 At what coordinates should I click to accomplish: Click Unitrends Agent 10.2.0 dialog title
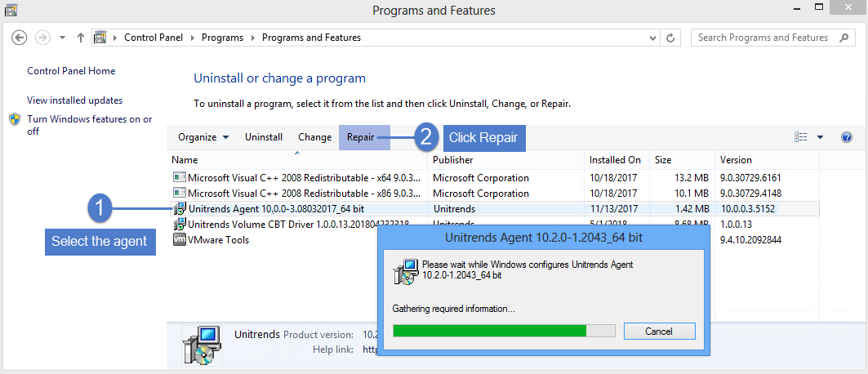(x=544, y=238)
